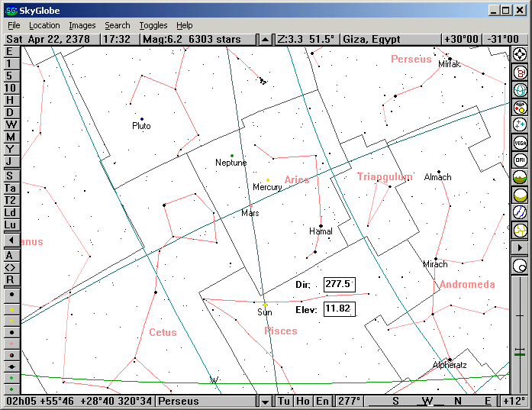This screenshot has height=410, width=532.
Task: Toggle the ORI constellation names icon
Action: [521, 160]
